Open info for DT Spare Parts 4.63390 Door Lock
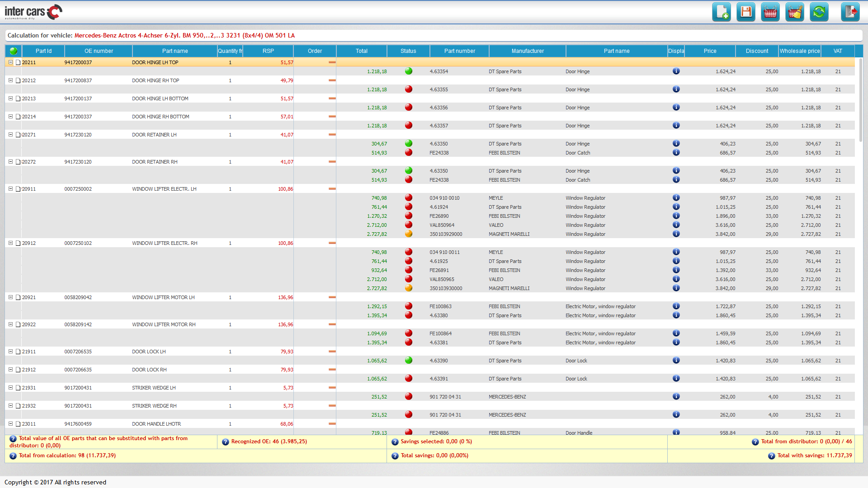868x488 pixels. [x=676, y=360]
